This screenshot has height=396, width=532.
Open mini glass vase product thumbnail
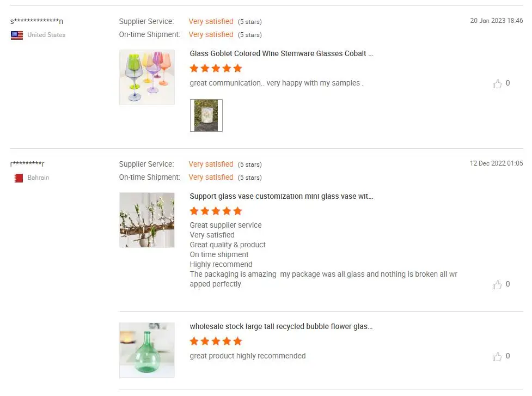147,220
